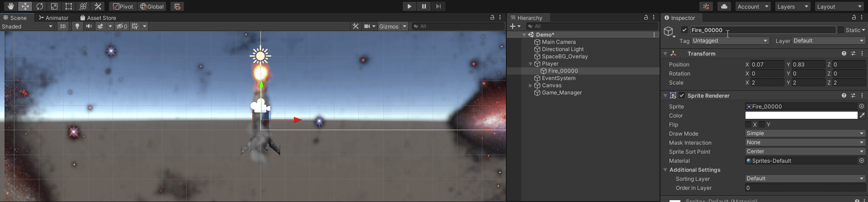Toggle Global/Local handle rotation
Screen dimensions: 868x202
(x=151, y=6)
